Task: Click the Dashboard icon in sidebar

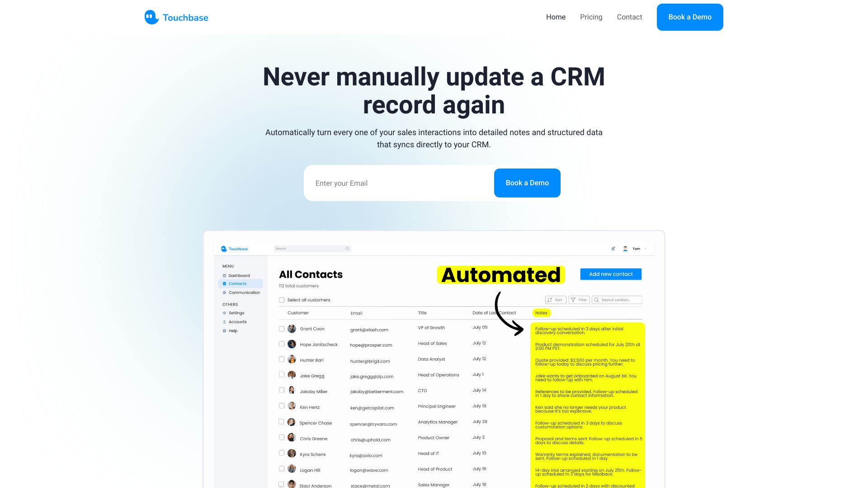Action: 225,275
